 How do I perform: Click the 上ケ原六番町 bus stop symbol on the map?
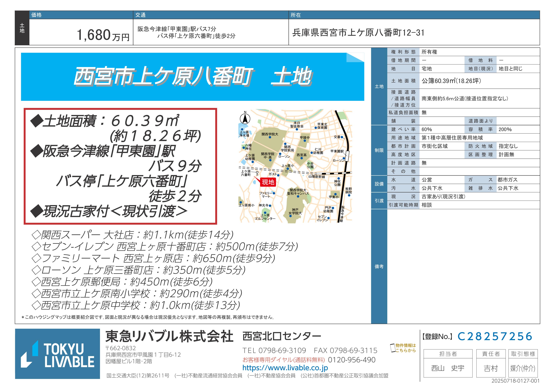[x=257, y=173]
